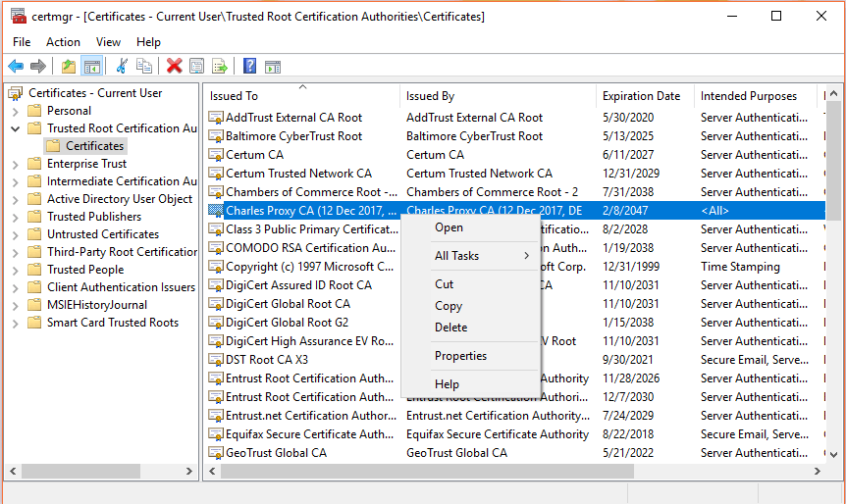Expand the Active Directory User Object node

click(15, 200)
